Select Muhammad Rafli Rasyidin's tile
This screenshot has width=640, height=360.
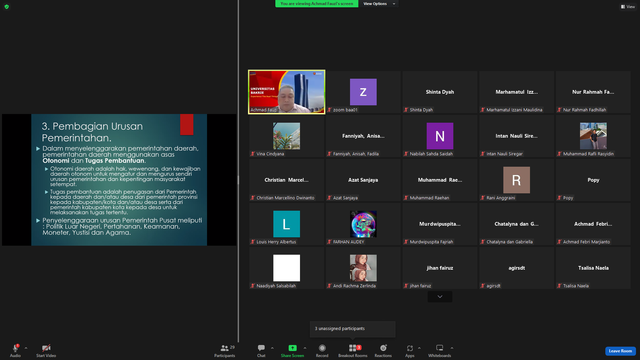click(593, 136)
